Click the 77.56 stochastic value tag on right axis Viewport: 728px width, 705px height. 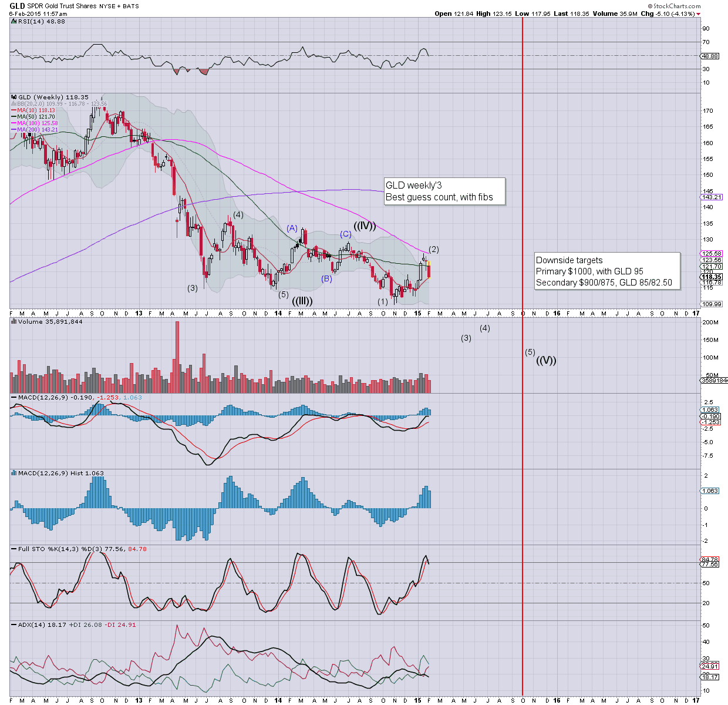[710, 564]
